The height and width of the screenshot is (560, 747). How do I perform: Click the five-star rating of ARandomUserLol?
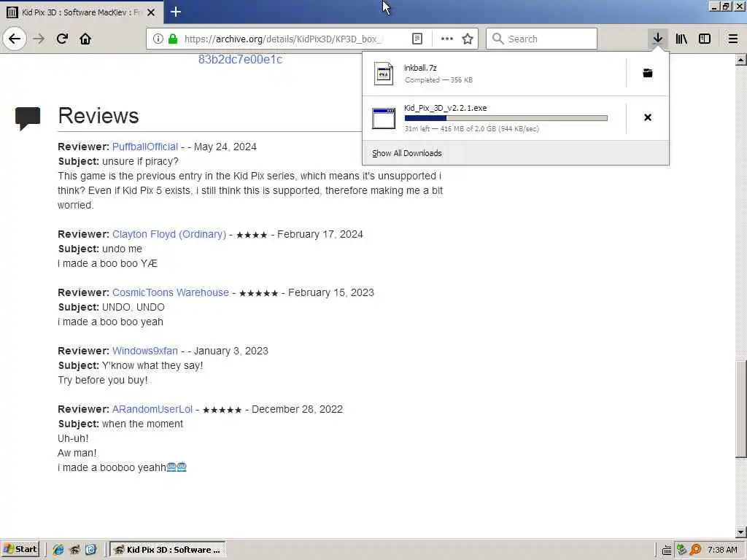click(x=222, y=410)
